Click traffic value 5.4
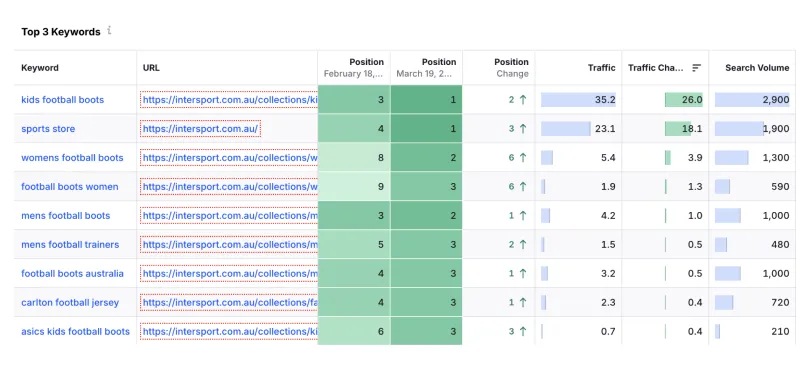 click(x=609, y=158)
